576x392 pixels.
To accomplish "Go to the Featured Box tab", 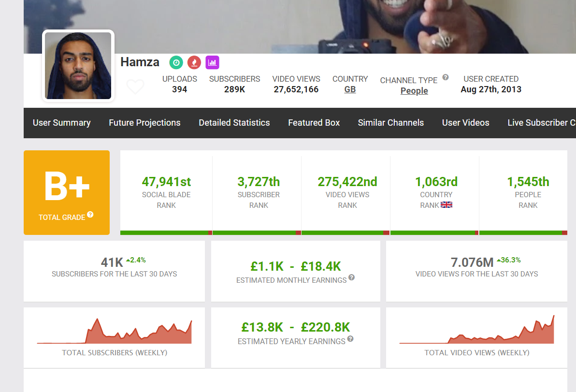I will [x=314, y=123].
